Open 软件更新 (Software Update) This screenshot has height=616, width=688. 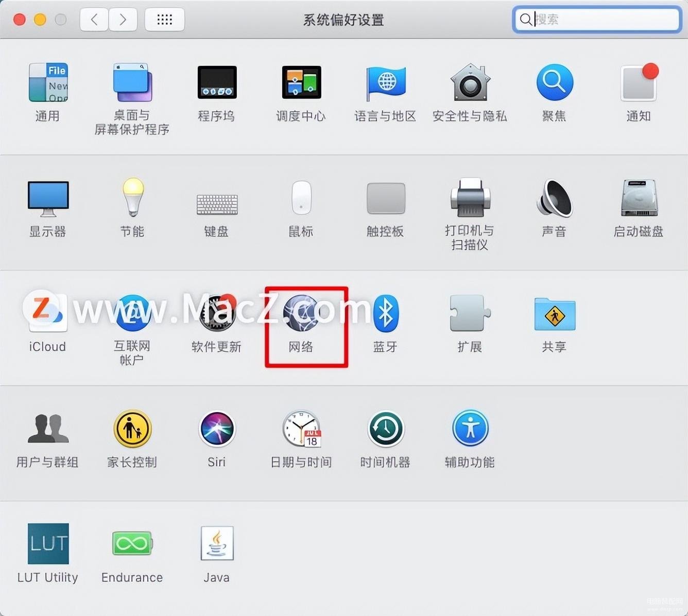click(x=216, y=314)
